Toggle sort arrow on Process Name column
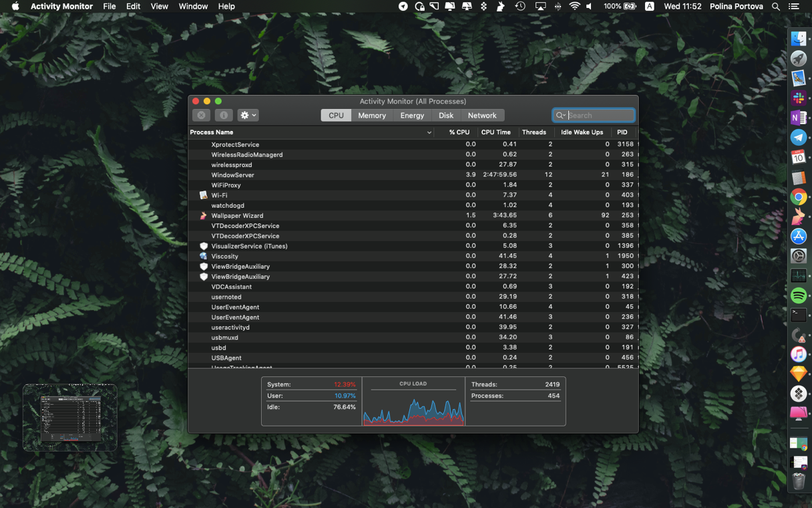Viewport: 812px width, 508px height. click(429, 132)
